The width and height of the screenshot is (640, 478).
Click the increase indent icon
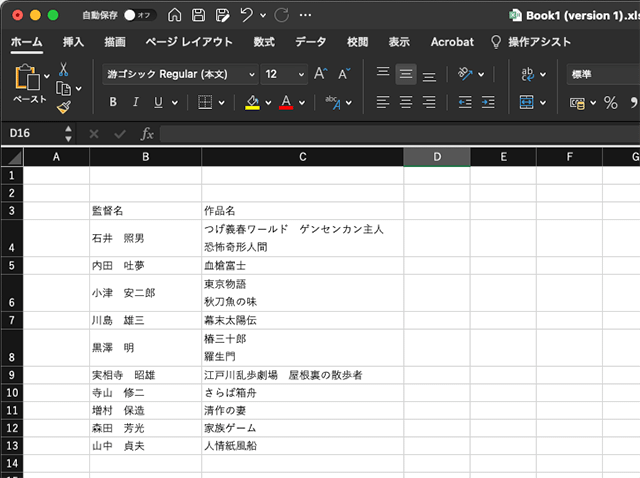pyautogui.click(x=489, y=102)
